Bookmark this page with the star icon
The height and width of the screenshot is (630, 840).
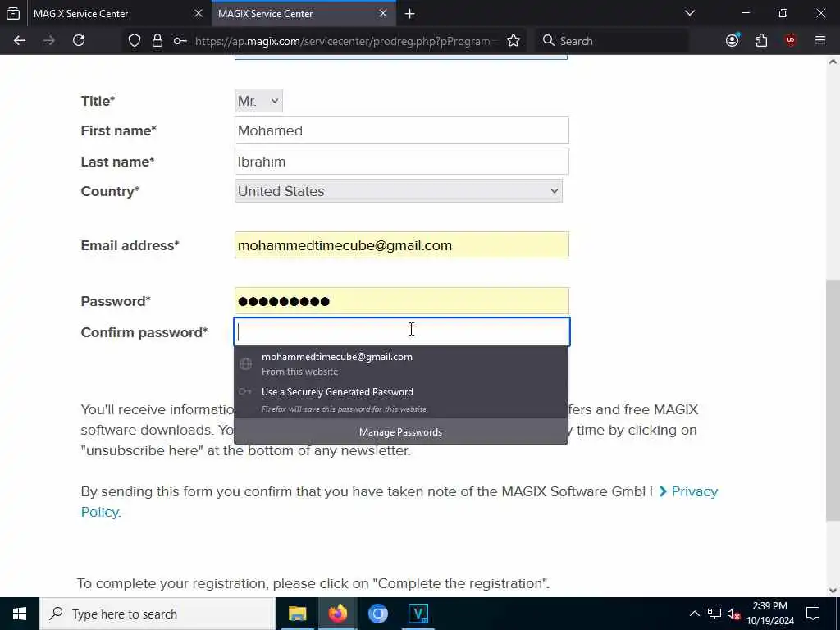tap(514, 41)
